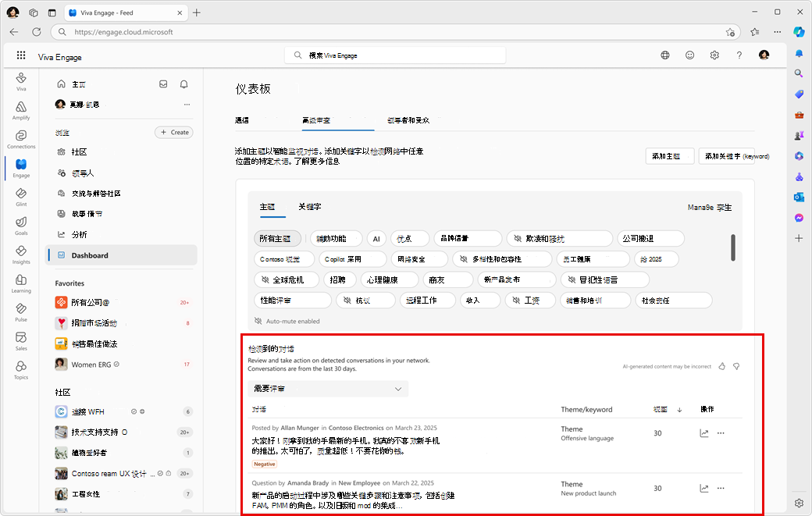Screen dimensions: 812x516
Task: Focus the Viva Engage search box
Action: tap(395, 55)
